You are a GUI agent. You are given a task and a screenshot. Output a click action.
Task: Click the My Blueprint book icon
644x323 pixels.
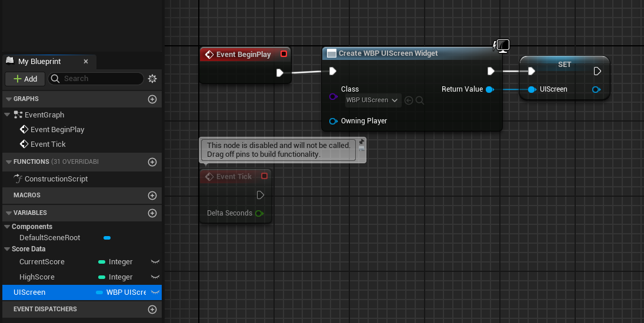(10, 61)
